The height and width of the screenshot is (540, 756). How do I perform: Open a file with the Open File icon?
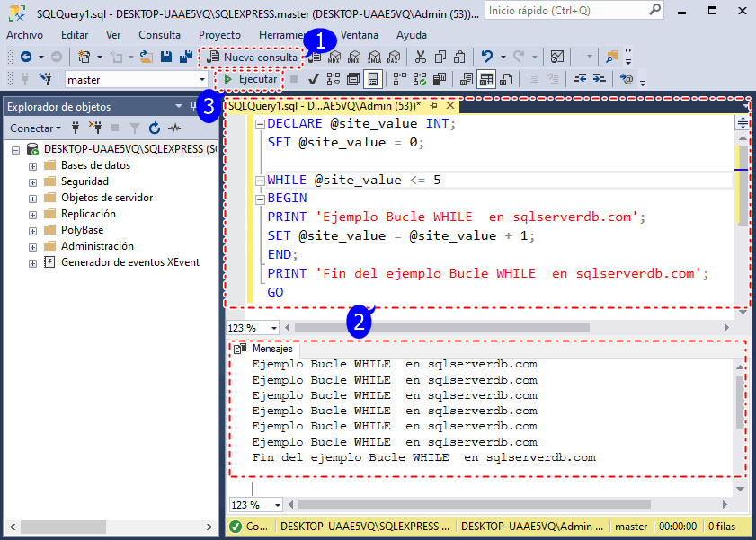point(147,57)
